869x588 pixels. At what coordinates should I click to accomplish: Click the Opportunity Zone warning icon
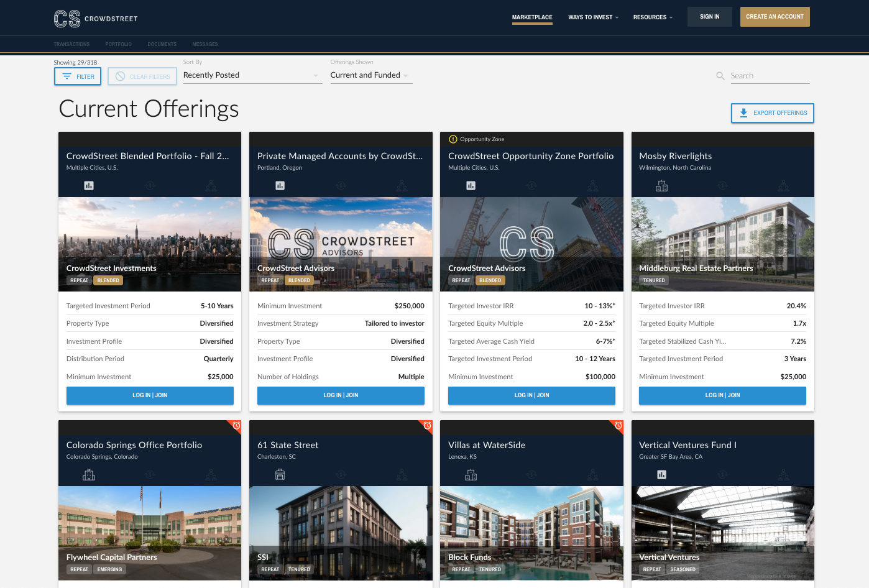(x=453, y=139)
